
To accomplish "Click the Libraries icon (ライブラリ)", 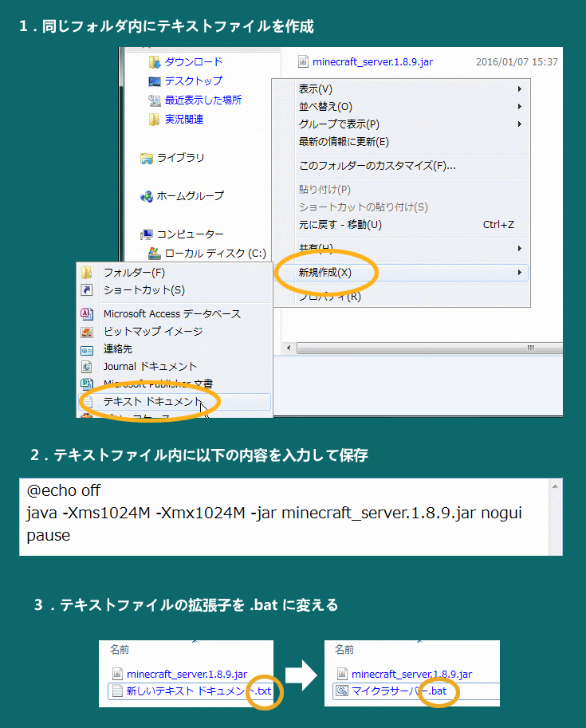I will tap(146, 159).
